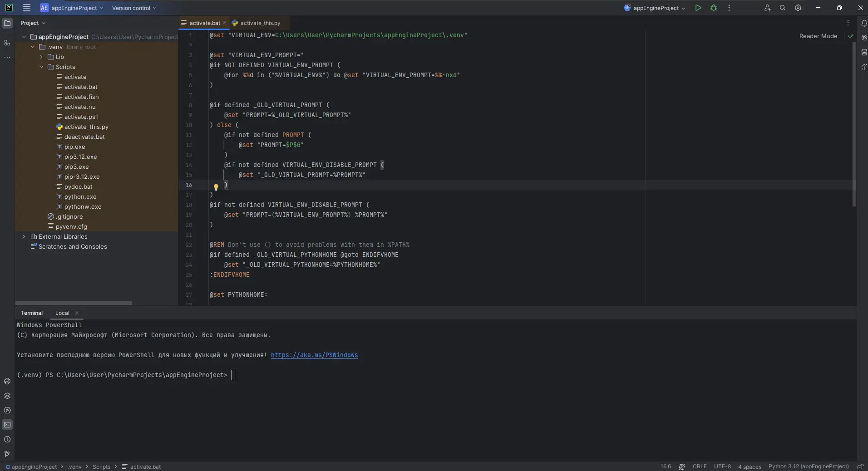Switch to activate_this.py editor tab

[260, 23]
